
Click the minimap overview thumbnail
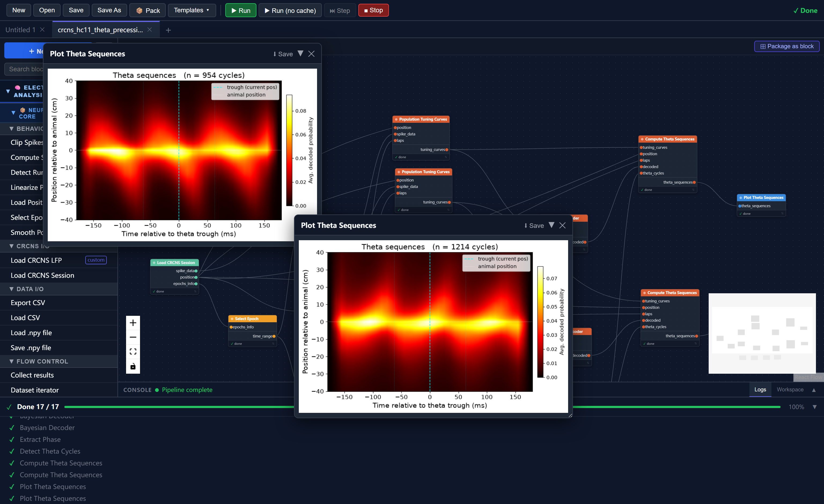[x=762, y=333]
